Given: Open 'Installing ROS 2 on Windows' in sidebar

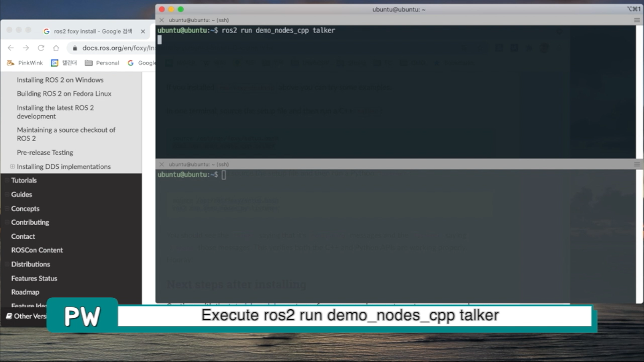Looking at the screenshot, I should 60,80.
